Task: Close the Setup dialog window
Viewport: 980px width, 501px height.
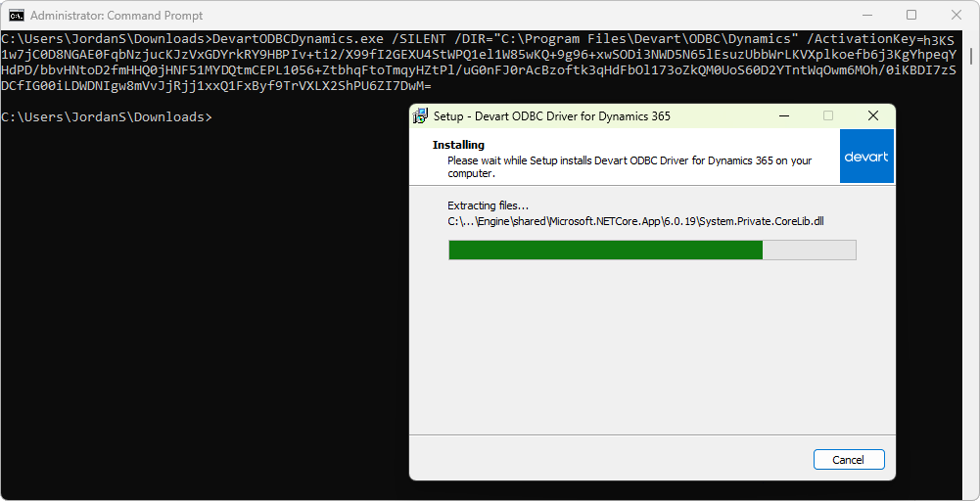Action: [873, 116]
